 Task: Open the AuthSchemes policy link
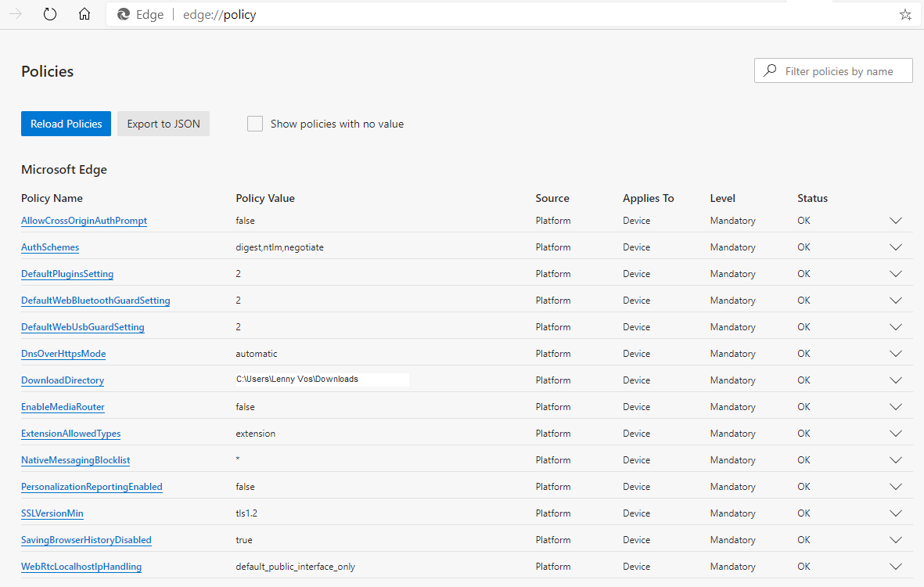click(x=50, y=247)
